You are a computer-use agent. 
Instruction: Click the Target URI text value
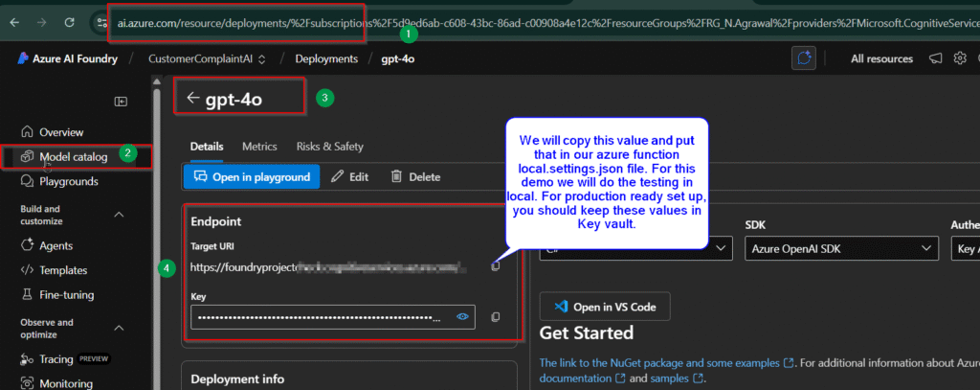pos(328,267)
